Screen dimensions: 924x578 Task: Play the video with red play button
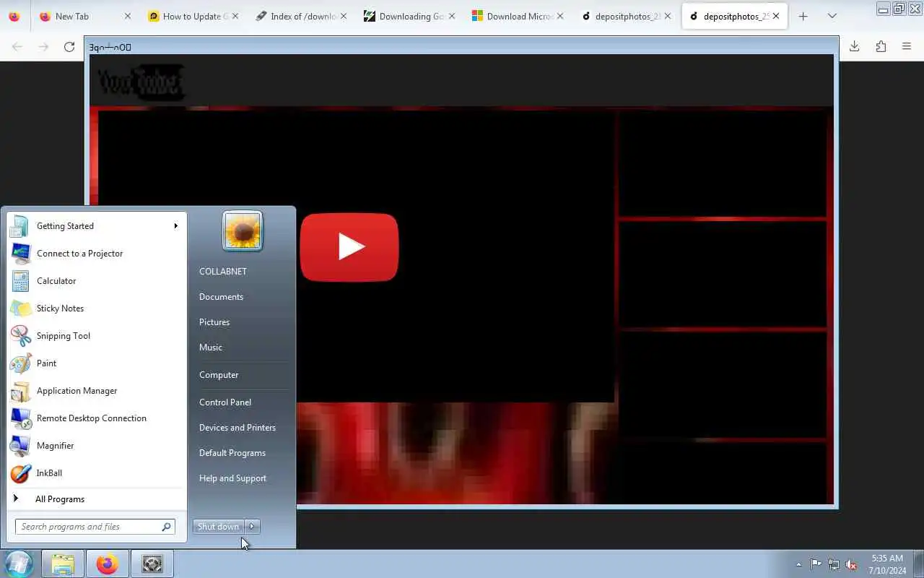click(349, 247)
